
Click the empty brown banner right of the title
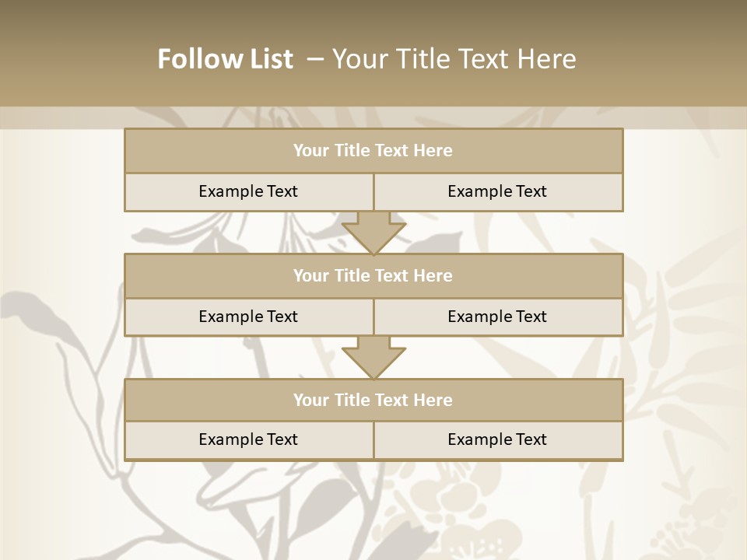(669, 54)
